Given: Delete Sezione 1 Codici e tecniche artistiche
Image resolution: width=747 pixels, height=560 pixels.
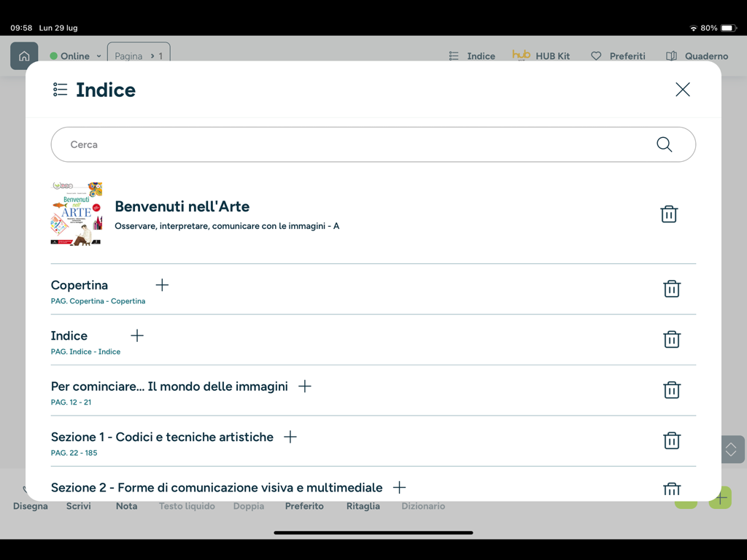Looking at the screenshot, I should click(x=672, y=440).
